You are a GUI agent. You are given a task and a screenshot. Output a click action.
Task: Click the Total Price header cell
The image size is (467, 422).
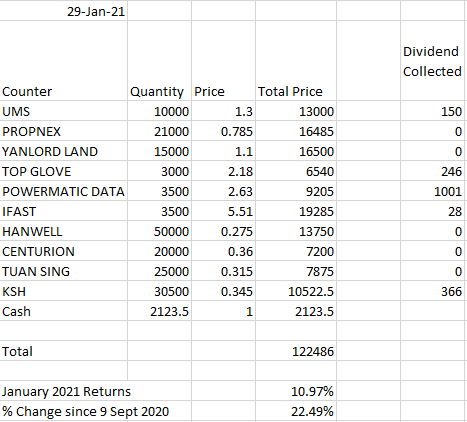tap(296, 61)
